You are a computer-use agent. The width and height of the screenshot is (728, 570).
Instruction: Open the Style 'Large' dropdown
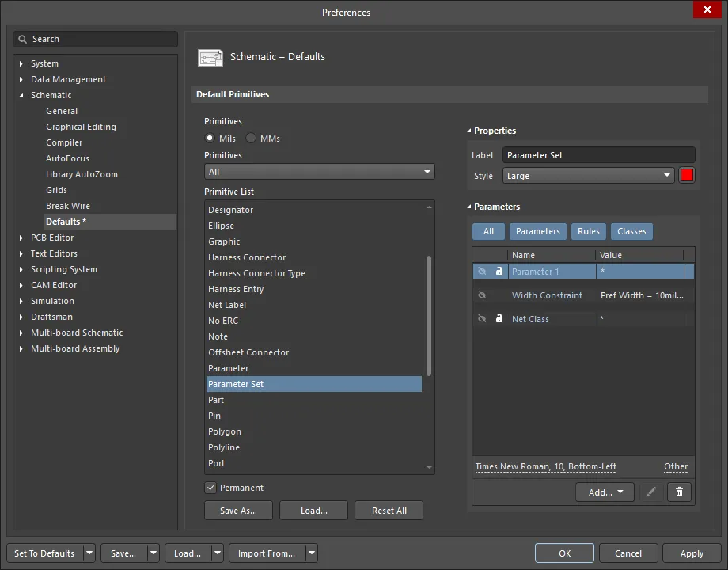pyautogui.click(x=588, y=176)
